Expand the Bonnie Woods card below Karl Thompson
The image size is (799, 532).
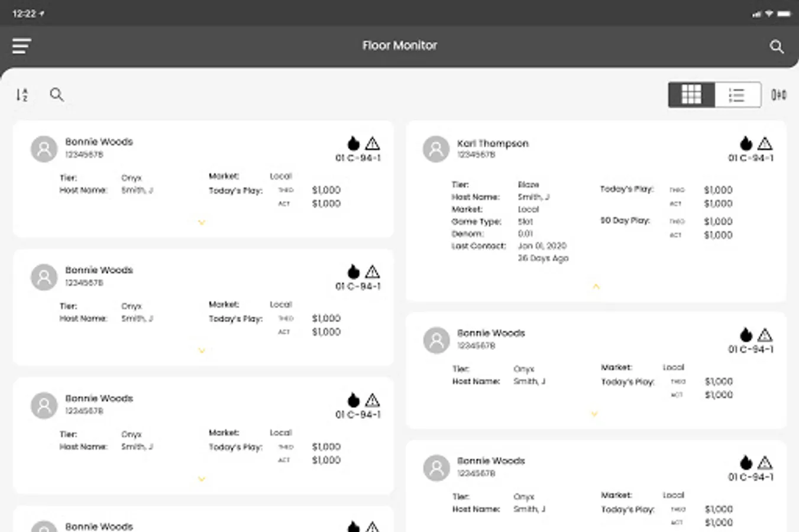click(594, 414)
